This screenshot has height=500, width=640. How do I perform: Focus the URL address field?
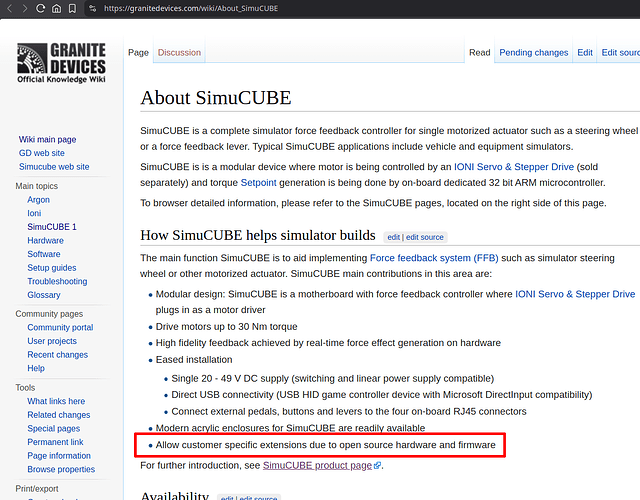click(x=191, y=8)
